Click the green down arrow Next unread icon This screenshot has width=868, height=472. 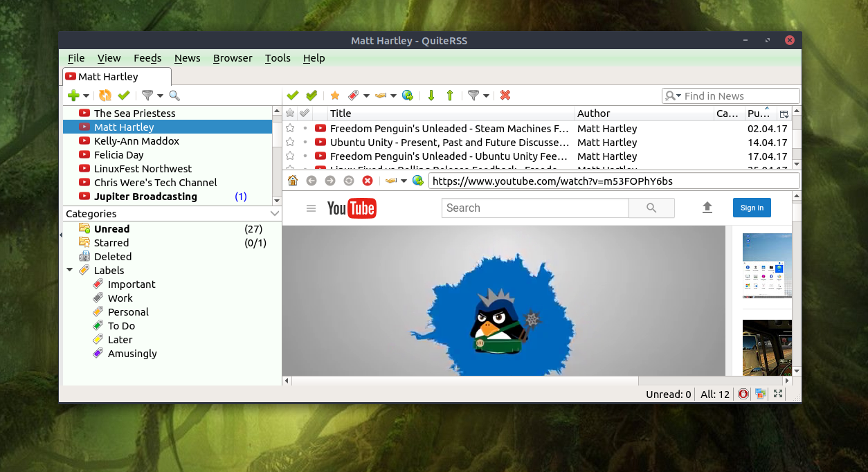tap(431, 96)
